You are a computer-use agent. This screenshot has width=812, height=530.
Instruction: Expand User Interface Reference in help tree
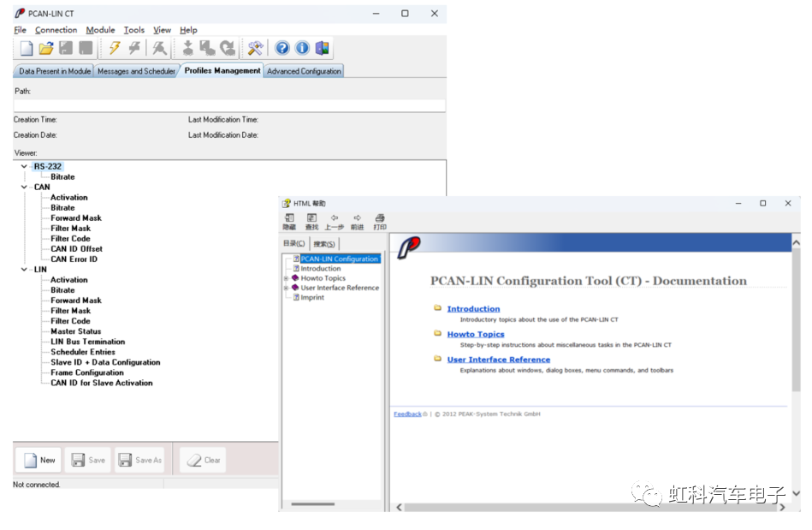coord(286,288)
